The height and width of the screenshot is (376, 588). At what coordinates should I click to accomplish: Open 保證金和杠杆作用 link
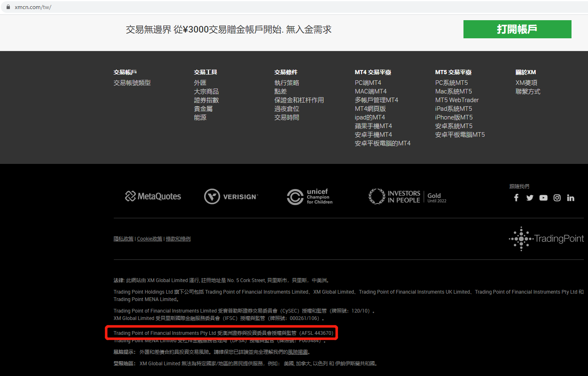(299, 100)
